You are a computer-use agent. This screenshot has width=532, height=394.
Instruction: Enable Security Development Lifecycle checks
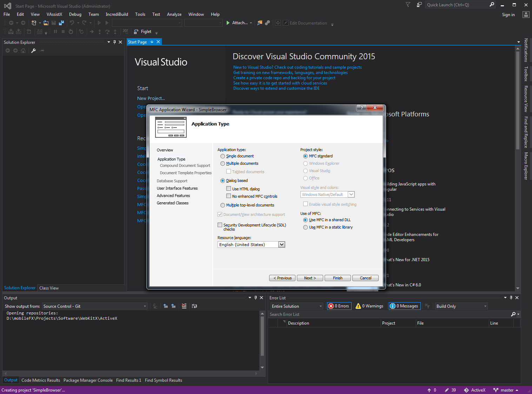[220, 225]
